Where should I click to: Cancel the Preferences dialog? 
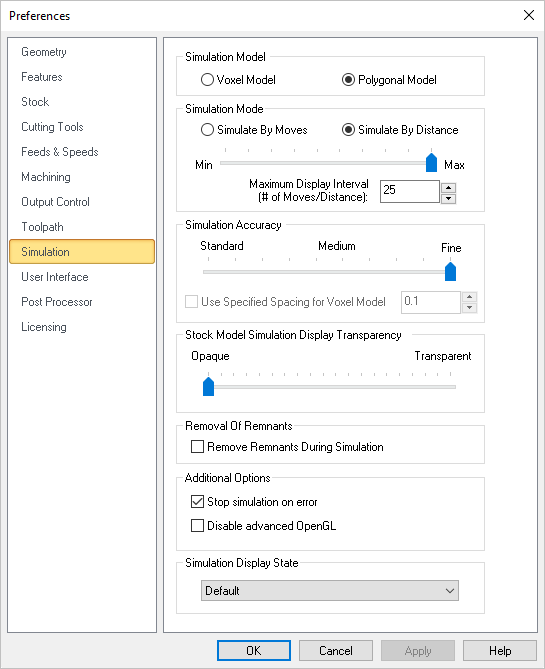tap(336, 651)
